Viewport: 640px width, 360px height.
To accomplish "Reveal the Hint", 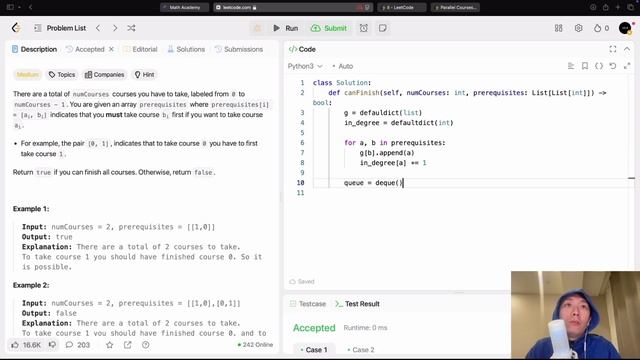I will click(x=144, y=75).
